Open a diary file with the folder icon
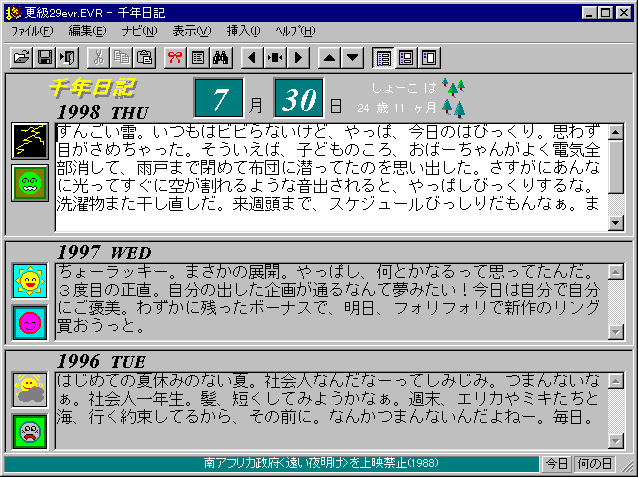The height and width of the screenshot is (477, 638). pos(21,58)
